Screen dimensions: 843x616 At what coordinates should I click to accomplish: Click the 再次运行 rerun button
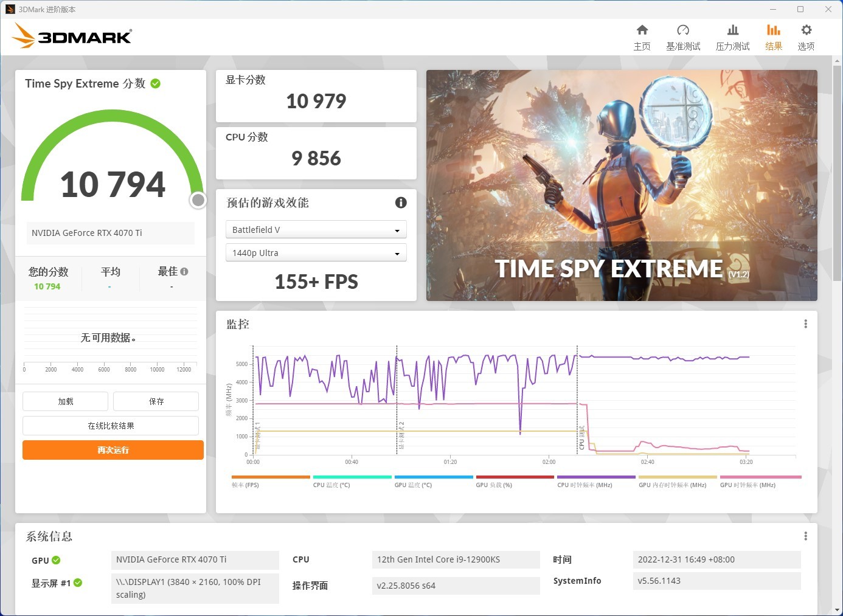point(112,450)
